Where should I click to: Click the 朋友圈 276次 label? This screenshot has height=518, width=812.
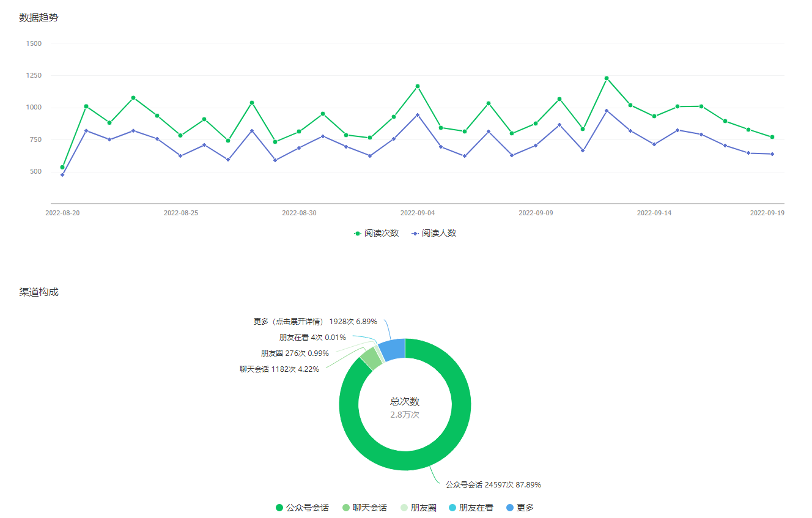coord(295,353)
